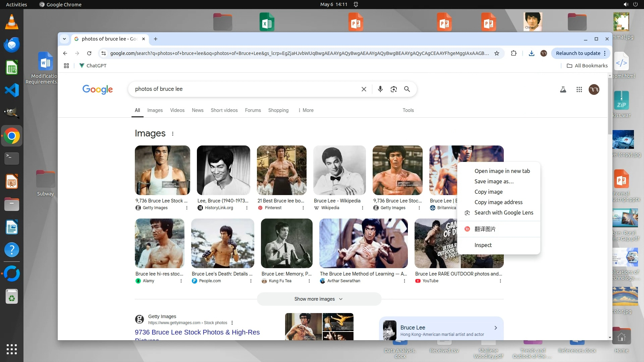This screenshot has height=362, width=644.
Task: Open the Chrome extensions puzzle icon
Action: [514, 53]
